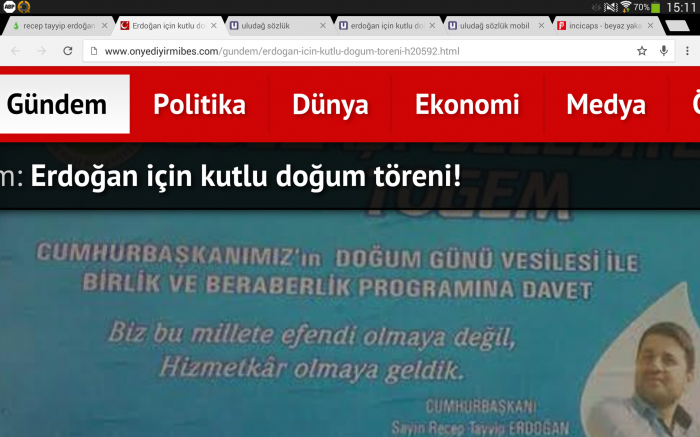Open the Politika section
The width and height of the screenshot is (700, 437).
(200, 104)
